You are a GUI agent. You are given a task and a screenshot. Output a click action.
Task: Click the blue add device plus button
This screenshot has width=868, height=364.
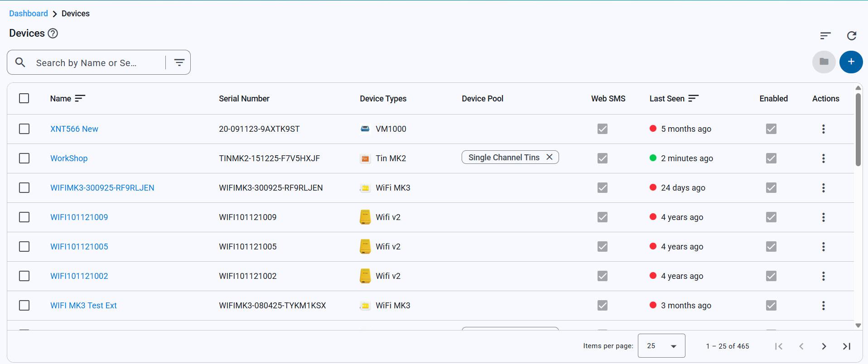click(x=851, y=62)
